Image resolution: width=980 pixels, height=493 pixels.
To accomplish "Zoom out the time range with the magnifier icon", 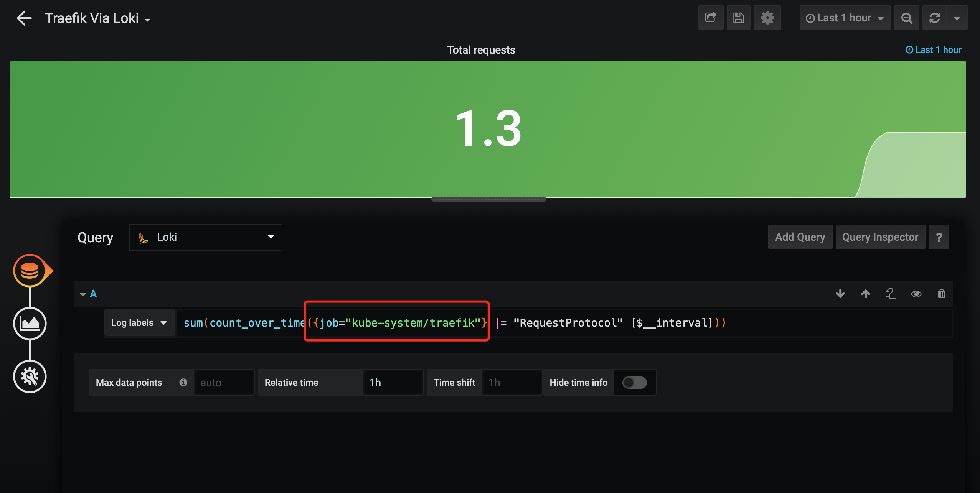I will click(x=907, y=18).
